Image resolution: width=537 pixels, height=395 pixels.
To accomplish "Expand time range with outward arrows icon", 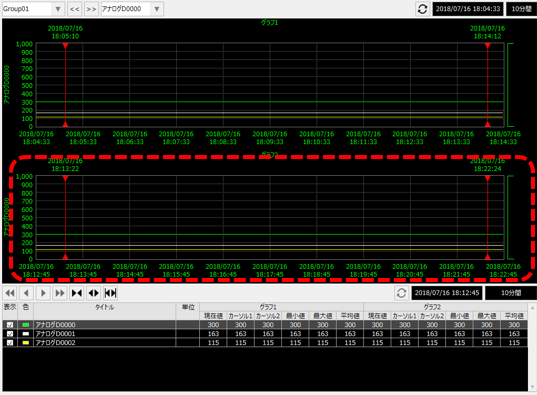I will coord(93,293).
